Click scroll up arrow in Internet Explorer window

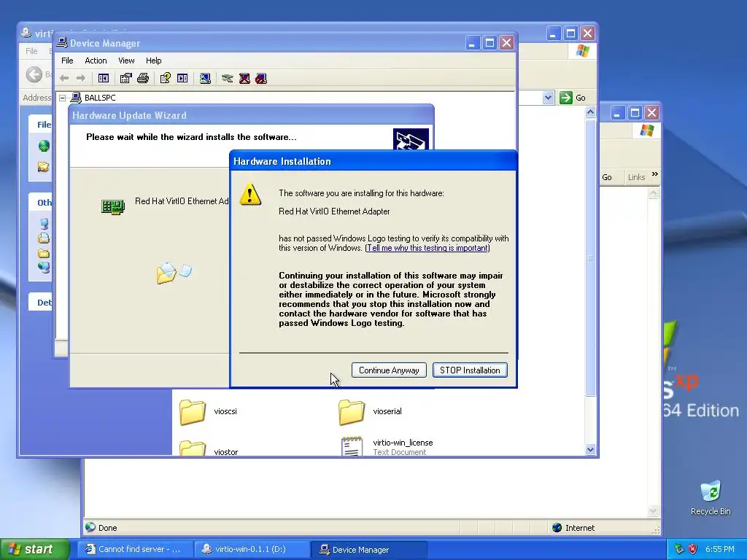pos(653,193)
